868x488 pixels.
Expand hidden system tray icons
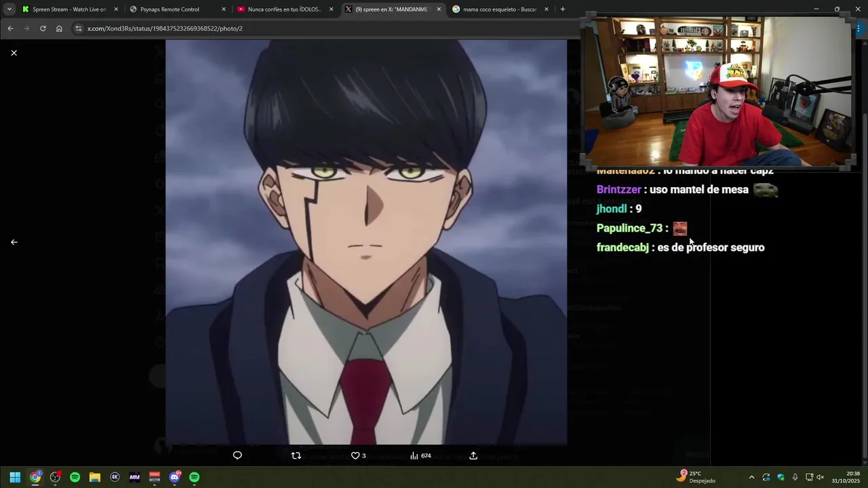pos(751,477)
